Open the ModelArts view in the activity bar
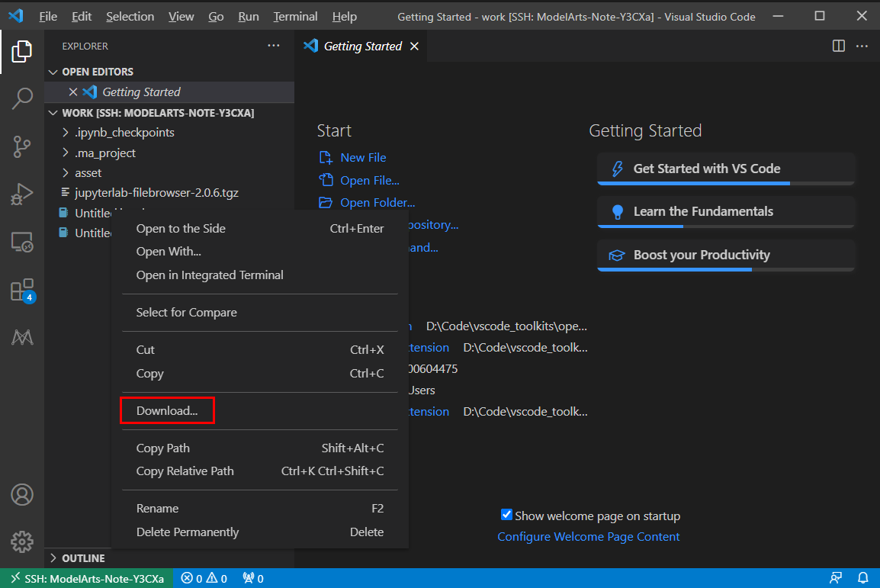Image resolution: width=880 pixels, height=588 pixels. point(22,337)
